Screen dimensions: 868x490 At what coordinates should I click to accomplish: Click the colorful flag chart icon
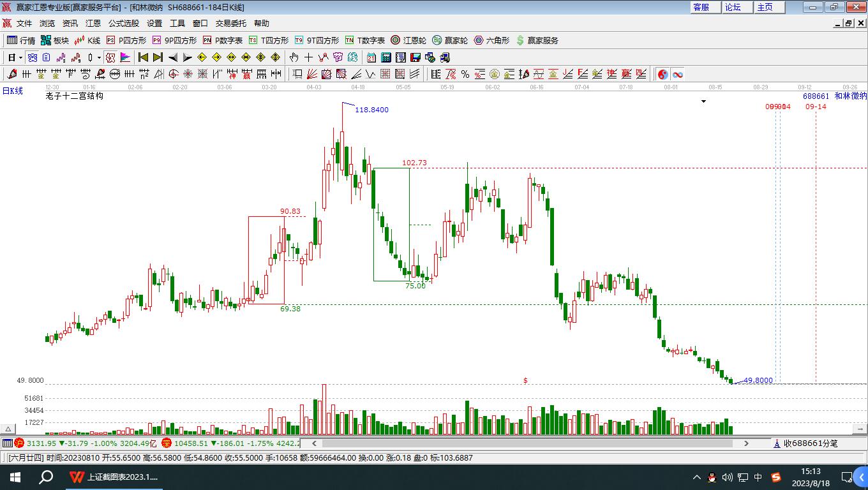pyautogui.click(x=125, y=57)
